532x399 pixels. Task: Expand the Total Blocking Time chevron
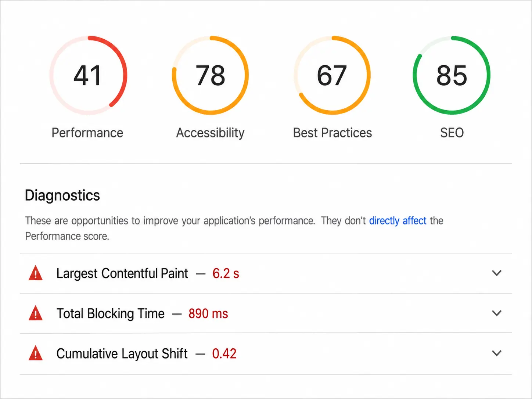pyautogui.click(x=497, y=313)
